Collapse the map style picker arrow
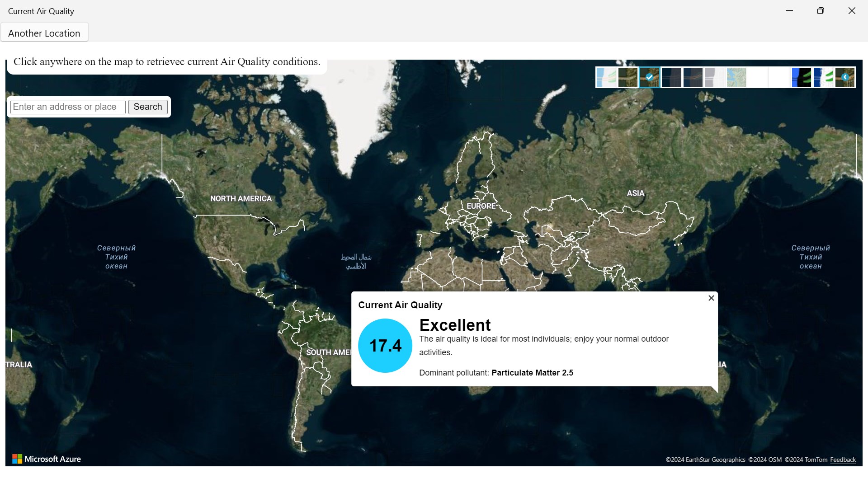 tap(845, 77)
